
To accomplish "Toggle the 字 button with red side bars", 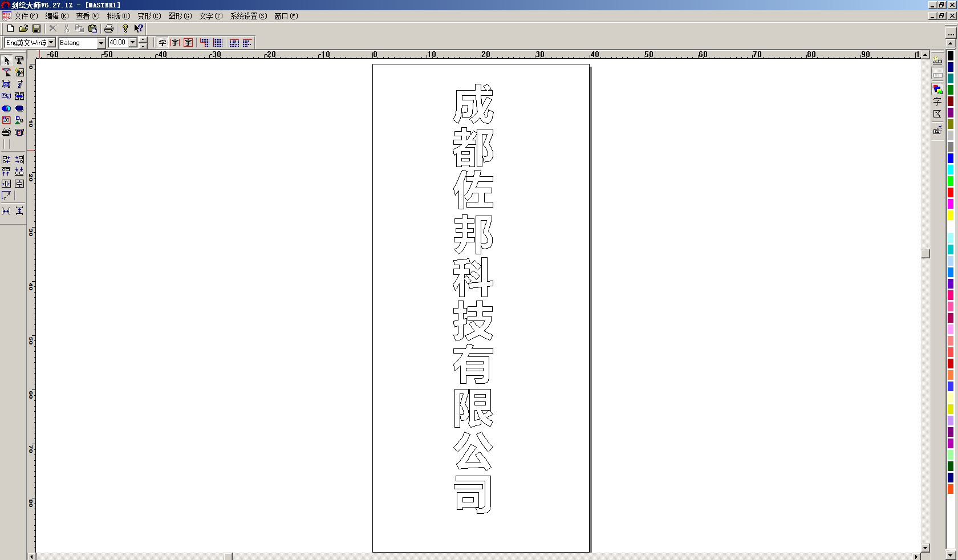I will coord(175,43).
